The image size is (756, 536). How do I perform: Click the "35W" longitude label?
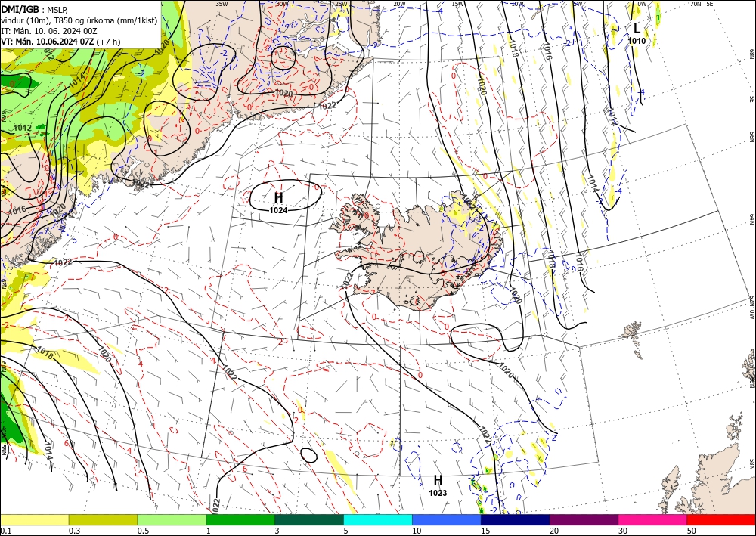click(x=222, y=4)
